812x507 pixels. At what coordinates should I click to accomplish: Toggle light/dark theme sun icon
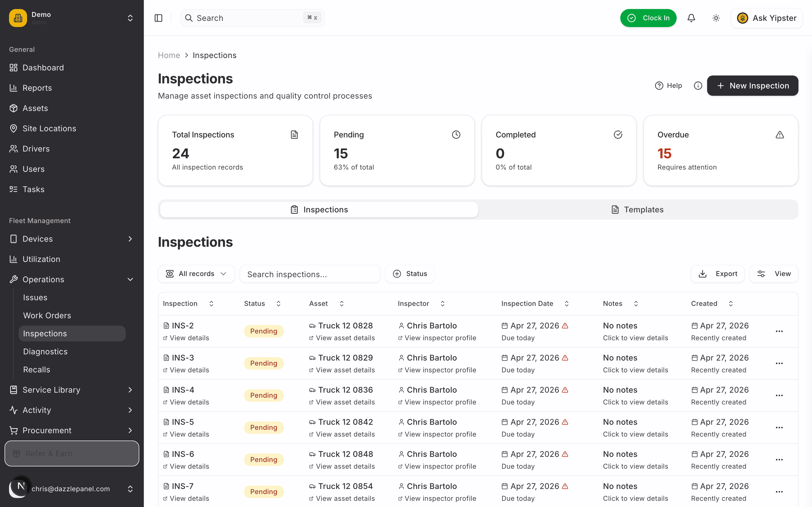716,18
